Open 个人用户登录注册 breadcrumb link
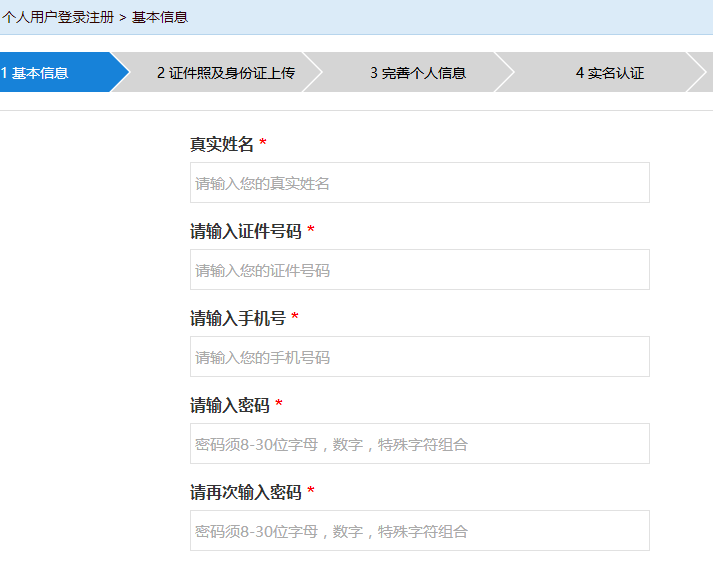Viewport: 713px width, 562px height. tap(57, 17)
